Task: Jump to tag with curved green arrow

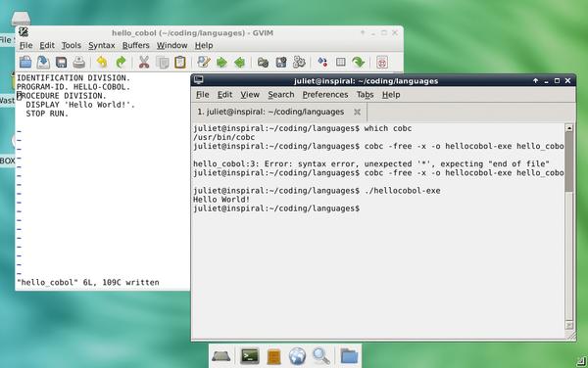Action: pyautogui.click(x=359, y=62)
